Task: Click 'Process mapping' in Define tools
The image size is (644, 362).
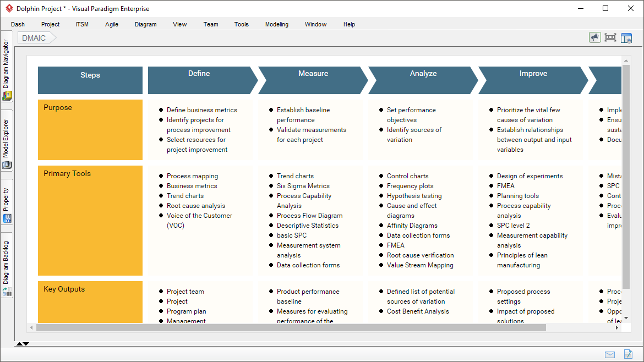Action: pos(192,176)
